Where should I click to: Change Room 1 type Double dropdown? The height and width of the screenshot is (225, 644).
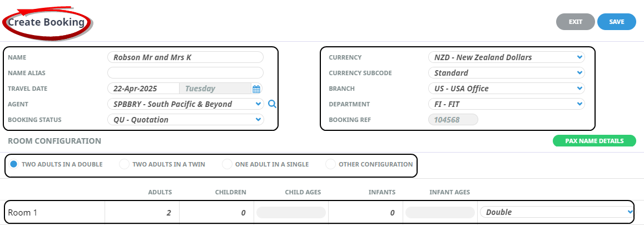pyautogui.click(x=557, y=212)
